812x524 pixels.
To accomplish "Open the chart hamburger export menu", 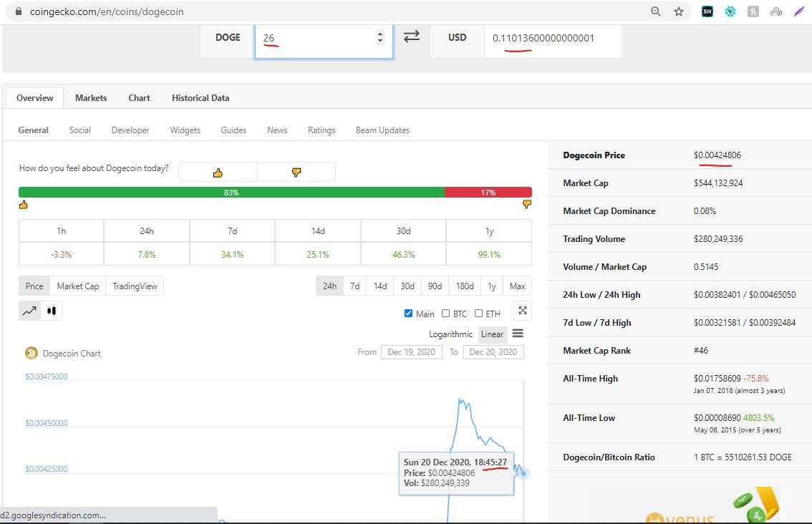I will [x=518, y=334].
